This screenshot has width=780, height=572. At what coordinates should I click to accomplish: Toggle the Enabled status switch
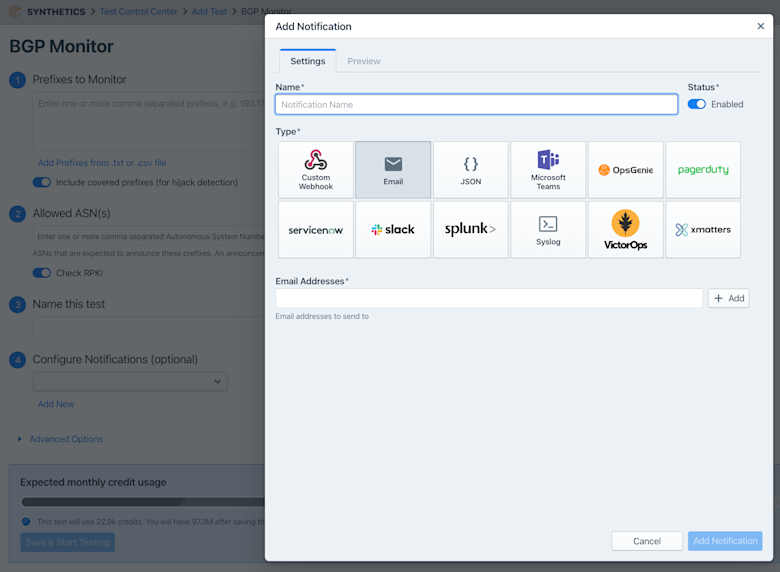point(696,104)
